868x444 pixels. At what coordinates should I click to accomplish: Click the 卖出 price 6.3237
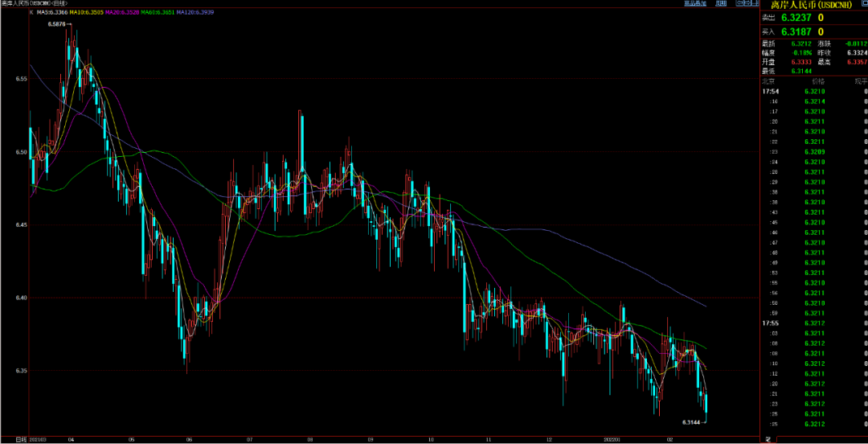click(x=795, y=17)
